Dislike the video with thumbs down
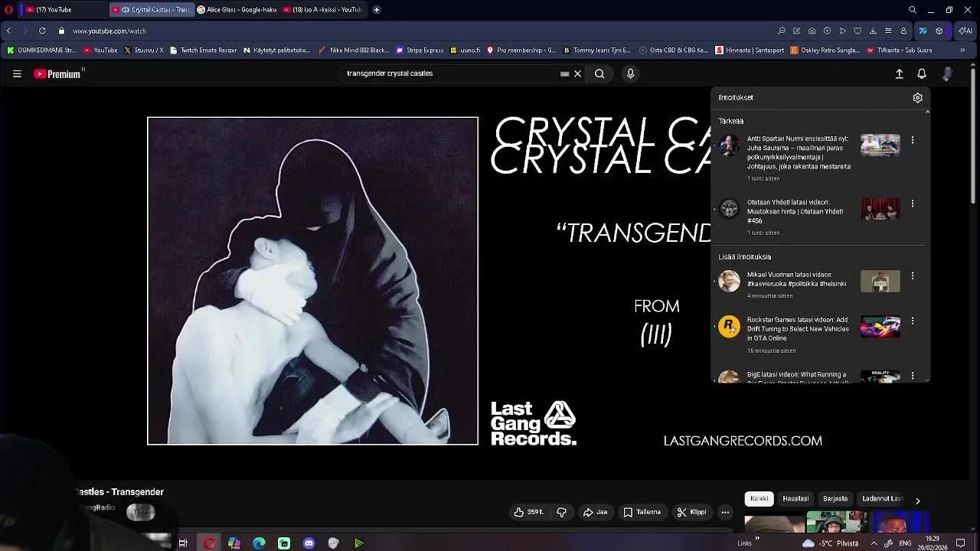This screenshot has height=551, width=980. (x=561, y=512)
